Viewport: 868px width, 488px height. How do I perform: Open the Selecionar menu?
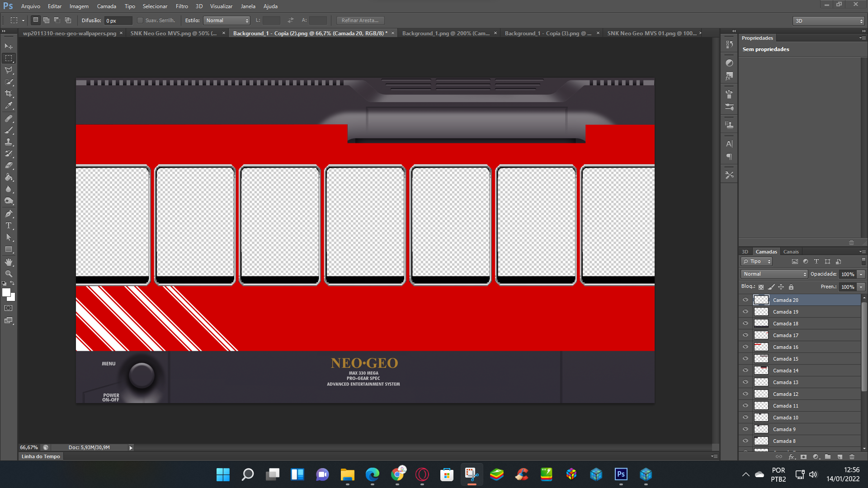155,6
